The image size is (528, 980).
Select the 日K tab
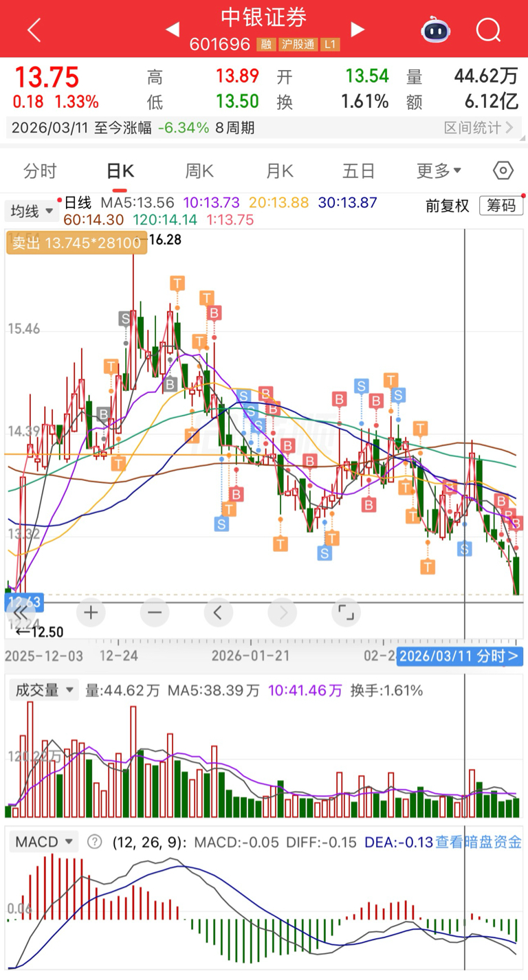pos(120,171)
